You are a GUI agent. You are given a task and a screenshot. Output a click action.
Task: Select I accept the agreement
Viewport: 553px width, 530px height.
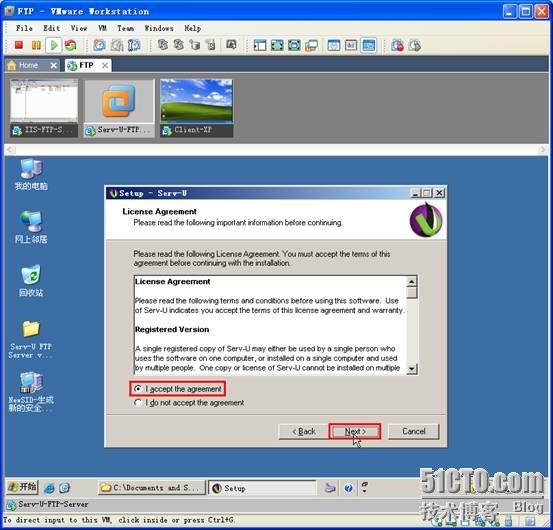click(x=178, y=389)
